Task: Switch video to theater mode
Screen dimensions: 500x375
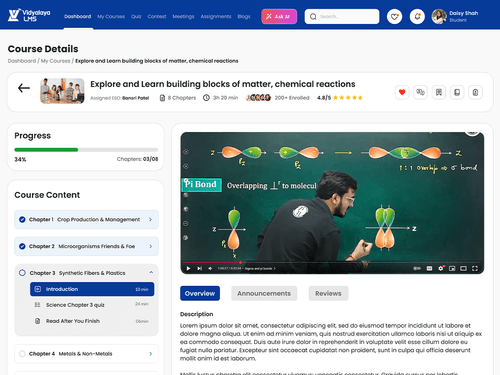Action: click(x=463, y=268)
